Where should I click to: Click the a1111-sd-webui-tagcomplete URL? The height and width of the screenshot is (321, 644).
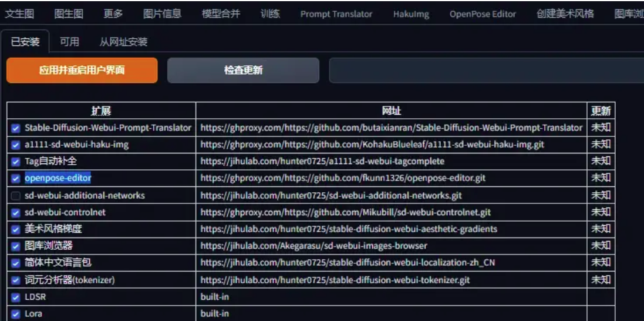coord(322,162)
